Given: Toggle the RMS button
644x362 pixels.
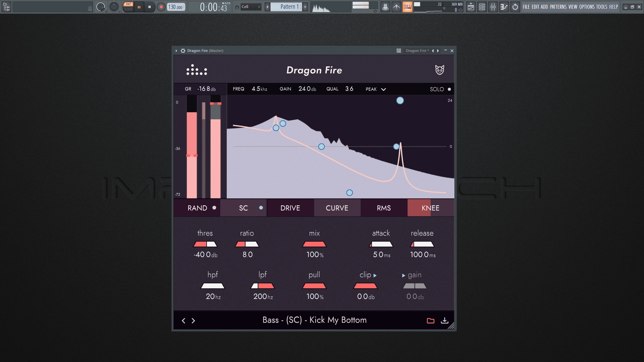Looking at the screenshot, I should [x=384, y=208].
